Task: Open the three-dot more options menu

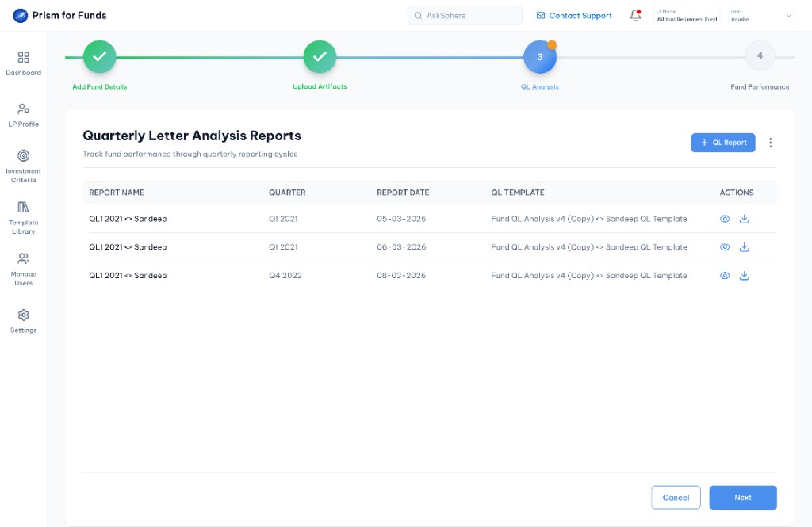Action: point(771,143)
